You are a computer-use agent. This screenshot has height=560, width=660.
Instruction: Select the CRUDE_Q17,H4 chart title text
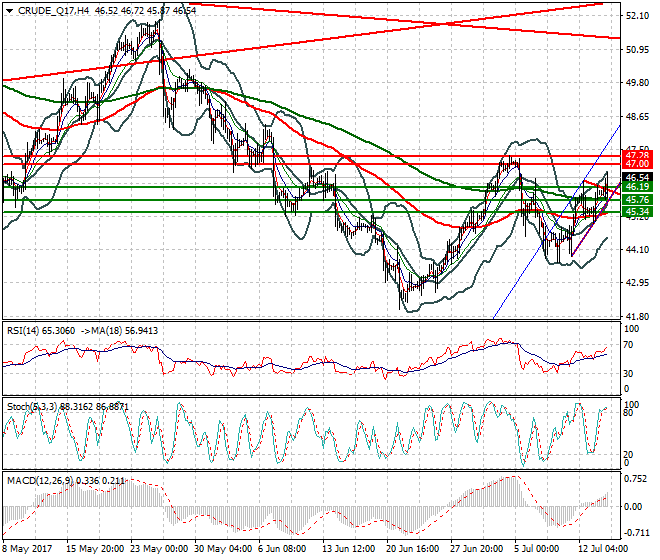click(53, 11)
